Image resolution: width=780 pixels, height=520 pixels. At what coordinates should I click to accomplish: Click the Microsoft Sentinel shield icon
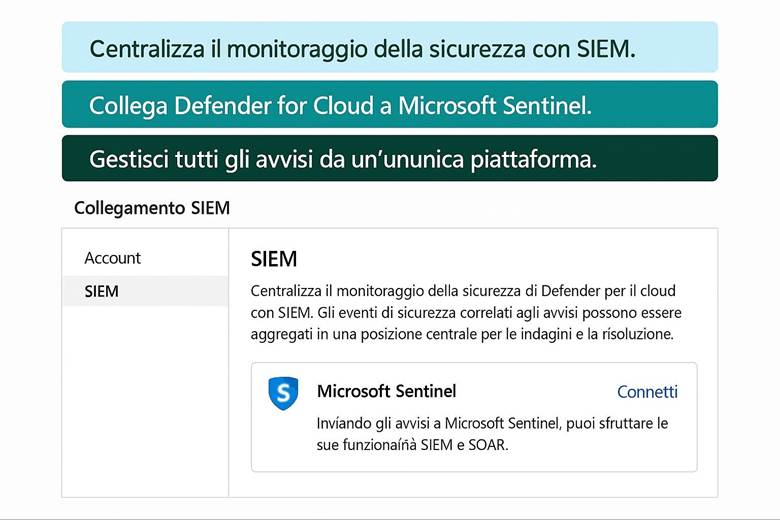283,393
